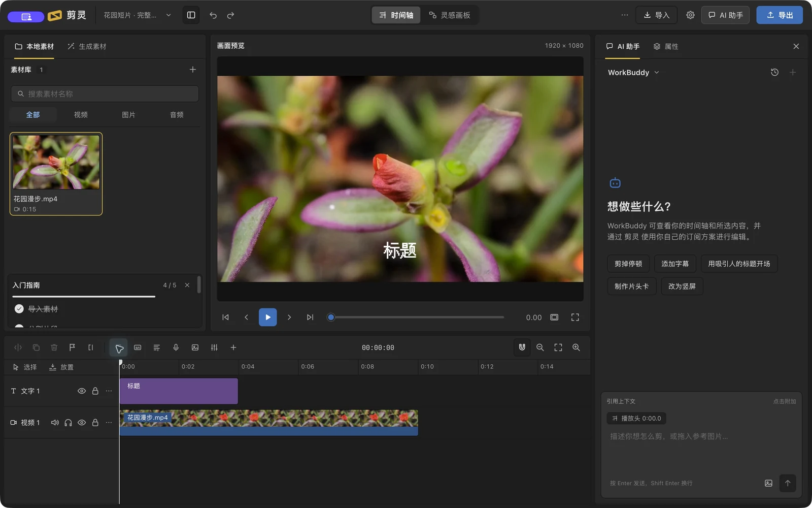Click the 改为竖屏 suggestion
The height and width of the screenshot is (508, 812).
click(682, 286)
